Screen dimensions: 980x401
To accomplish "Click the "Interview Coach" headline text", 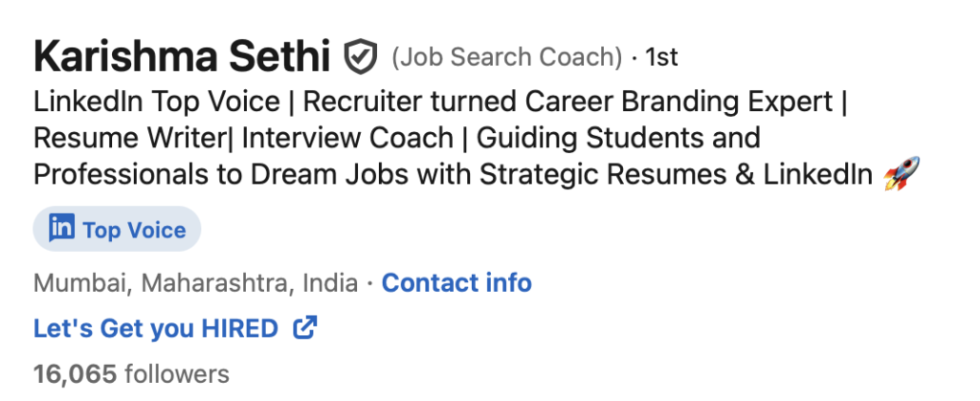I will 347,138.
